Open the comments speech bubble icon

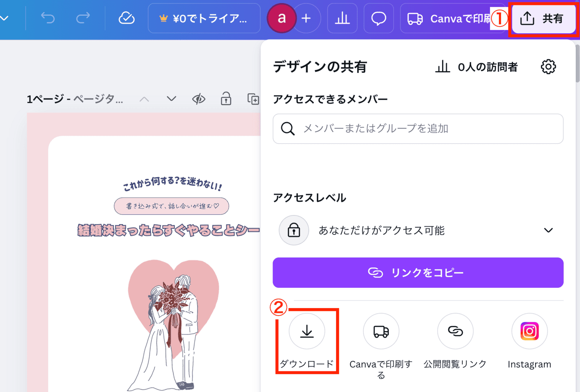point(379,18)
